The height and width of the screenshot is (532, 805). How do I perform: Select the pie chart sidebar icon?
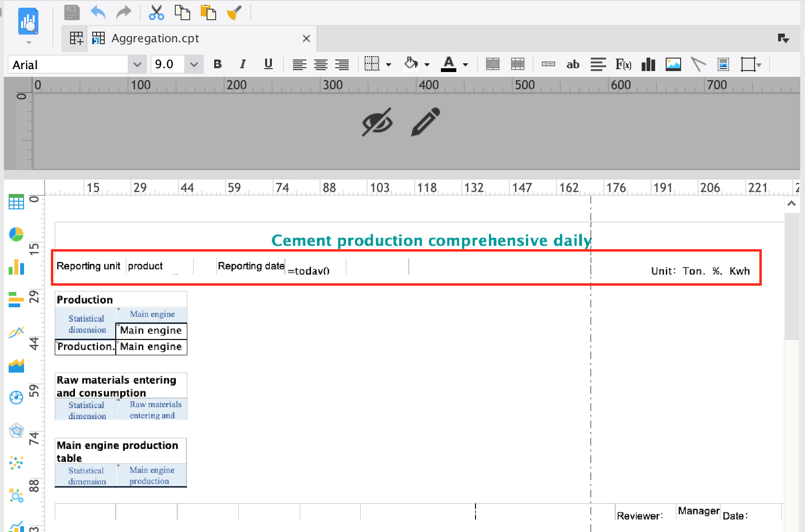pos(16,234)
